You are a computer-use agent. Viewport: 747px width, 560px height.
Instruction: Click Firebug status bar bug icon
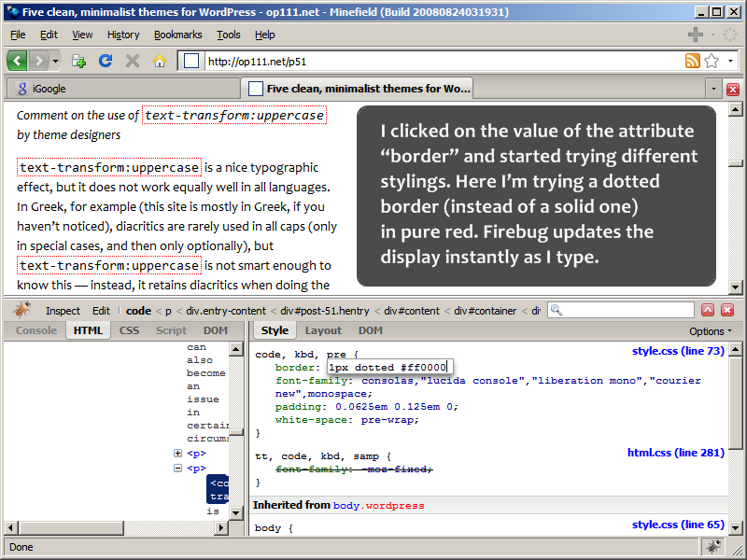713,547
